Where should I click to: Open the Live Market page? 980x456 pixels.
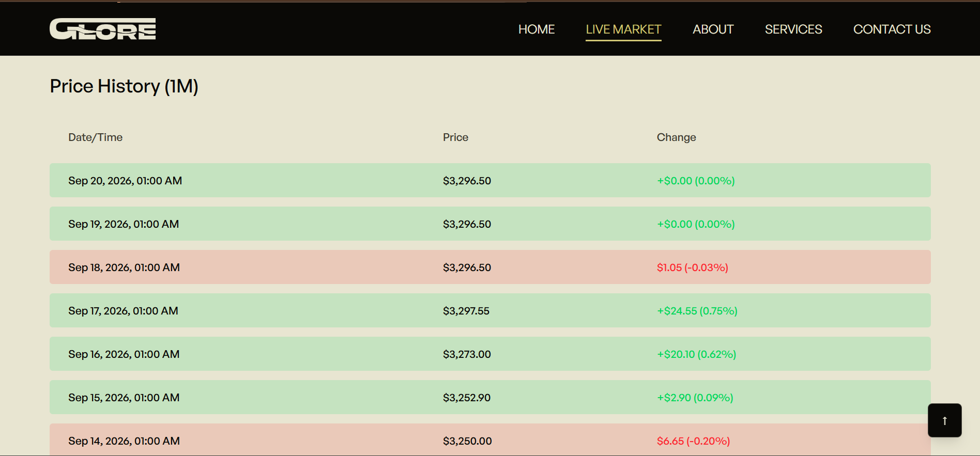[623, 29]
